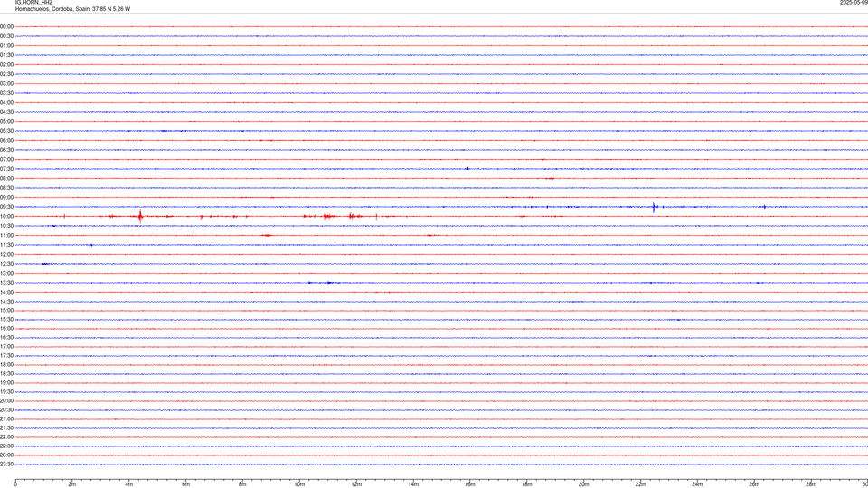
Task: Click the 24m axis tick label
Action: point(697,484)
